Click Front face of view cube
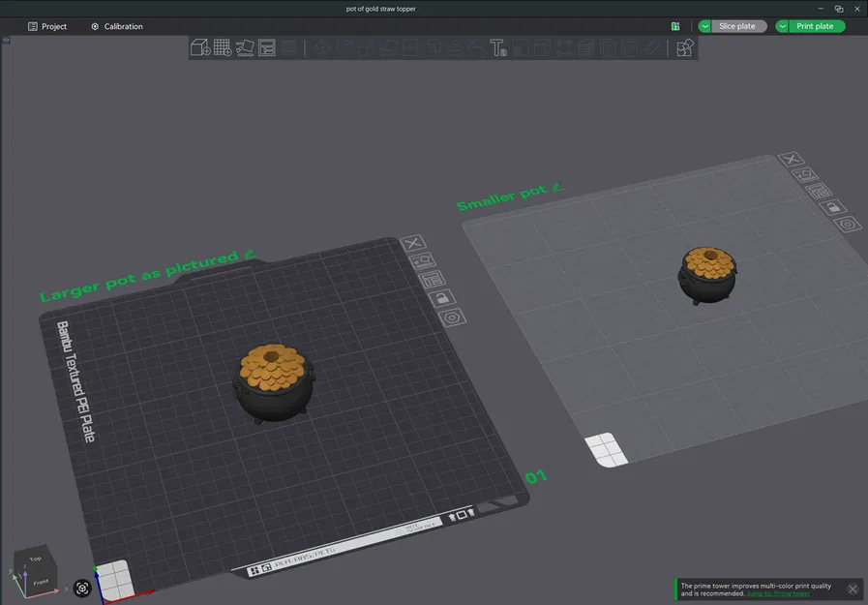 click(x=41, y=582)
